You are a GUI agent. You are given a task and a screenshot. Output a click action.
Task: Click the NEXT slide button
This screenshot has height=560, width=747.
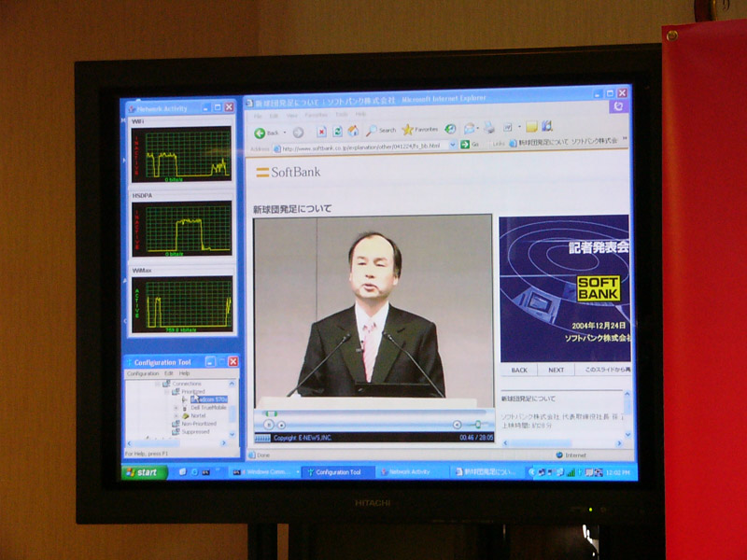pyautogui.click(x=556, y=370)
